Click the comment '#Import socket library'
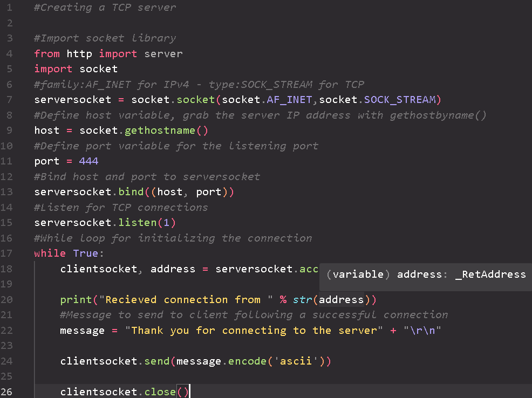 click(x=105, y=38)
